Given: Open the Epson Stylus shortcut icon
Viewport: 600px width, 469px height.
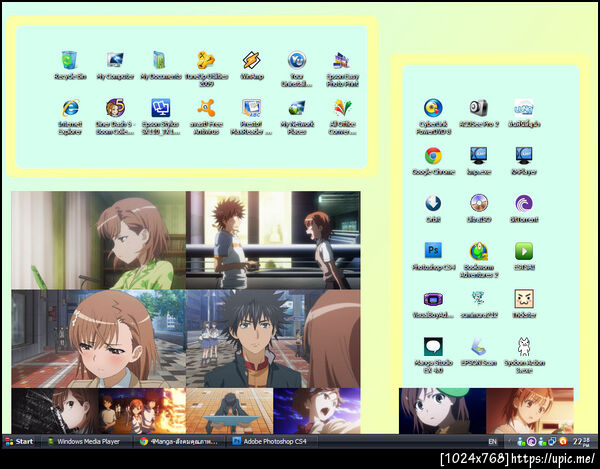Looking at the screenshot, I should pos(160,108).
